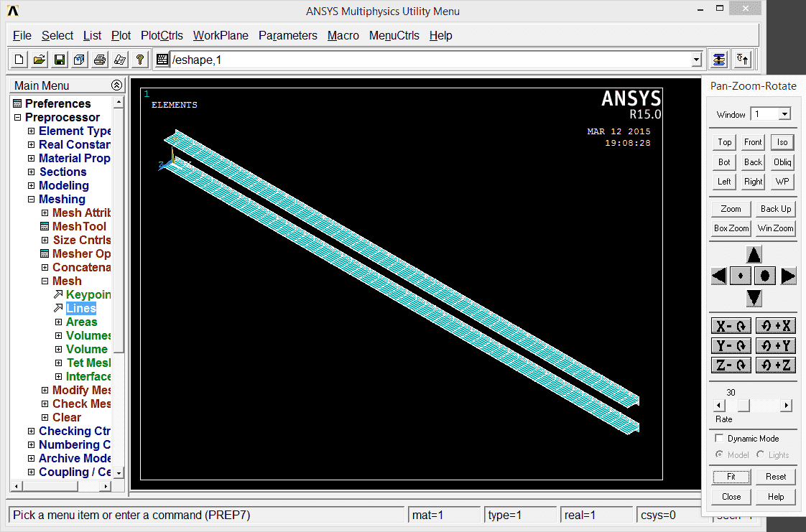Open the Parameters menu

(x=288, y=35)
